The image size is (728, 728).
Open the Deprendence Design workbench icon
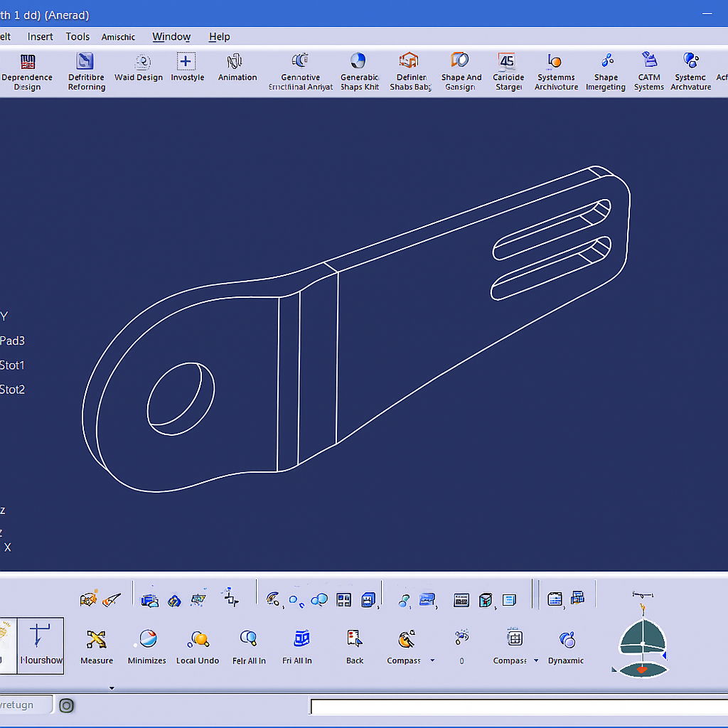point(28,61)
